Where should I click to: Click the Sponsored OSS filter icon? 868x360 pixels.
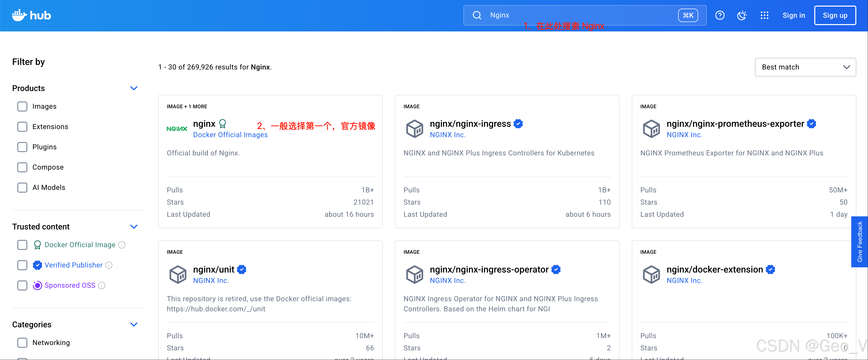pyautogui.click(x=38, y=285)
